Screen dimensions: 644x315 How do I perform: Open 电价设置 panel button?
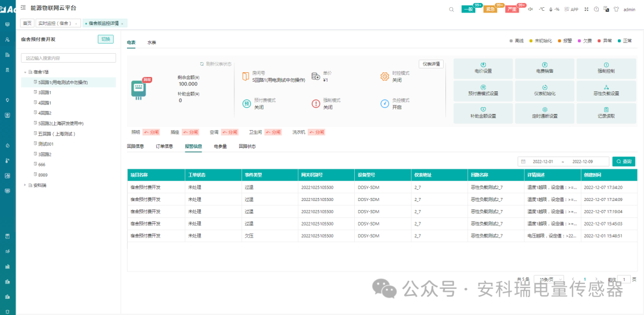(x=483, y=68)
